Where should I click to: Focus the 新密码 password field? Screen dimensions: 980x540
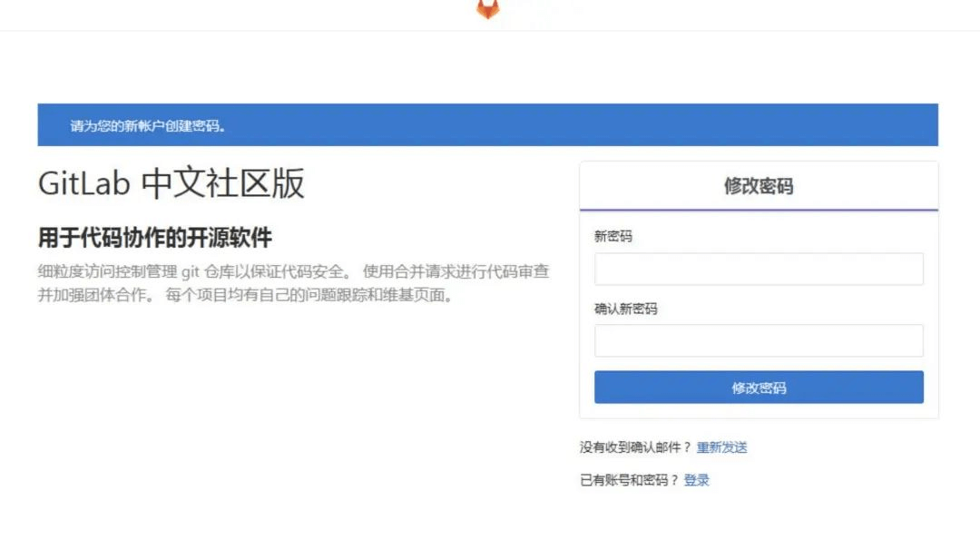(759, 270)
